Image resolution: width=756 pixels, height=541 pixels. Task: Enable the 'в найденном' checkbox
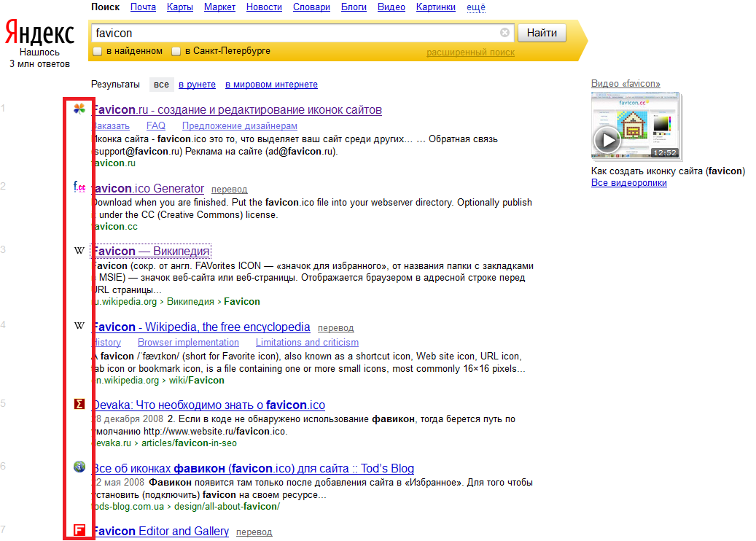click(x=98, y=51)
